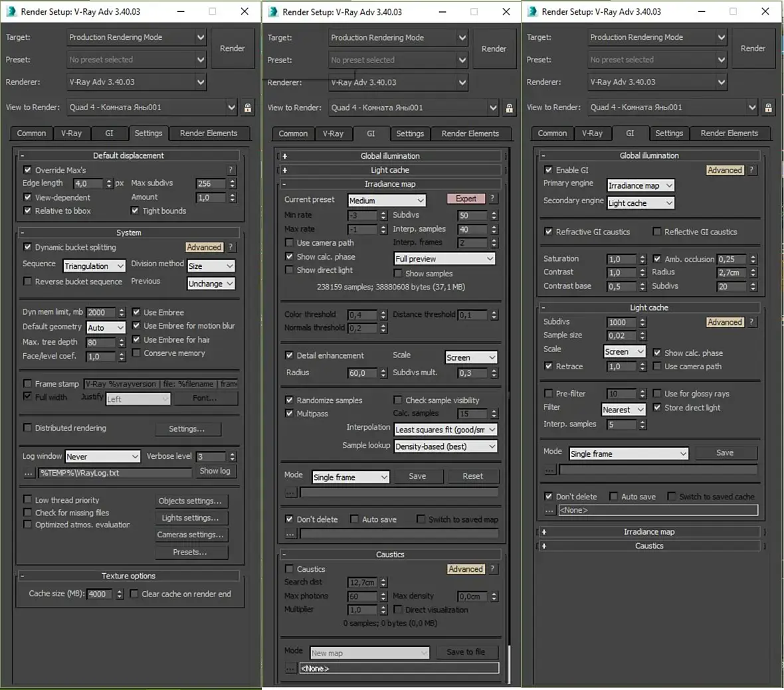Click Save button in Light cache Mode
The image size is (784, 690).
coord(724,453)
